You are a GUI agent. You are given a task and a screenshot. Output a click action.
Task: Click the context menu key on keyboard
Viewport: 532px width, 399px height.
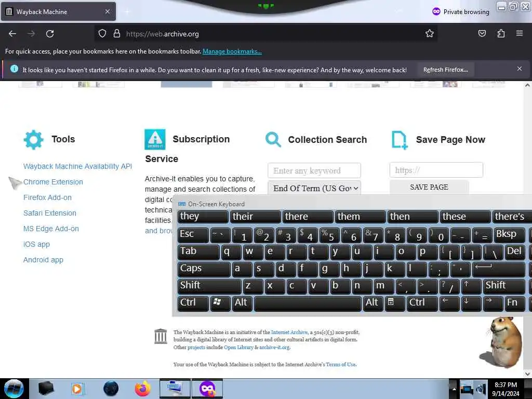pyautogui.click(x=395, y=303)
